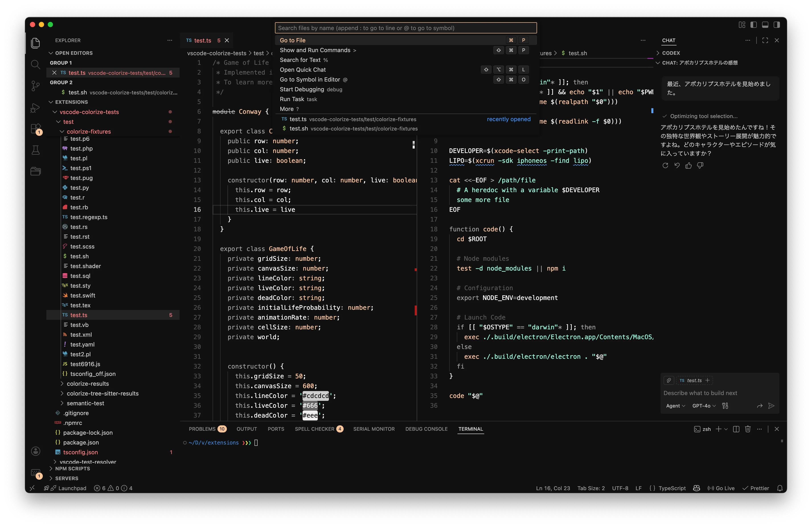The height and width of the screenshot is (526, 812).
Task: Toggle primary side bar layout button
Action: pyautogui.click(x=754, y=24)
